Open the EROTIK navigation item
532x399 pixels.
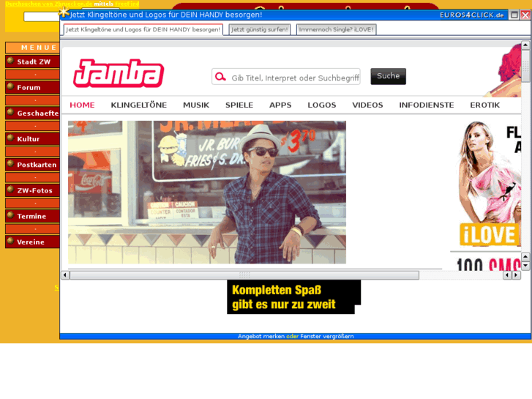[485, 105]
